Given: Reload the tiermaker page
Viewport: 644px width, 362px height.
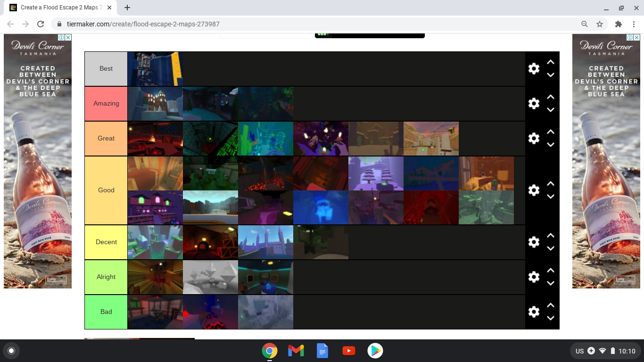Looking at the screenshot, I should click(x=41, y=24).
